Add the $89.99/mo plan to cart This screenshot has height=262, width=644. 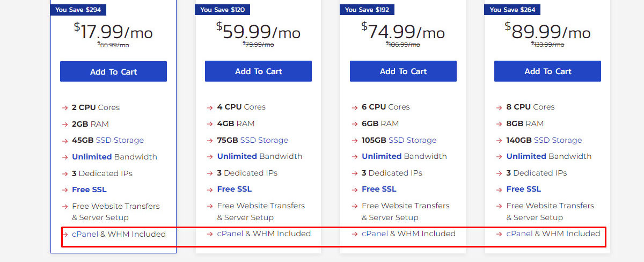click(547, 71)
